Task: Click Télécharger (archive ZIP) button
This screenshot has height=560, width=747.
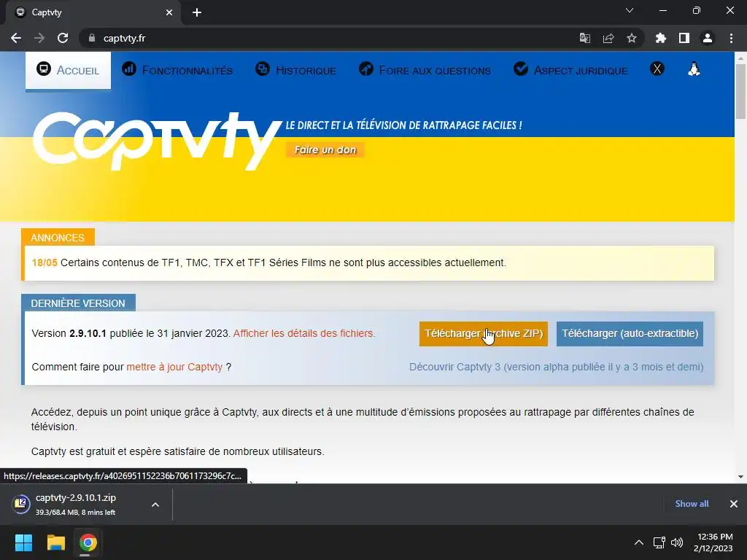Action: coord(484,333)
